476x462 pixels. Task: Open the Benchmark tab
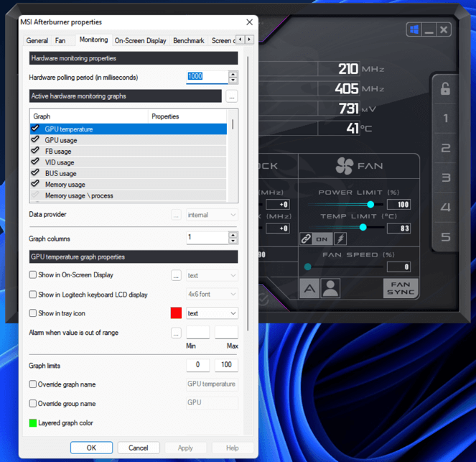[x=189, y=41]
